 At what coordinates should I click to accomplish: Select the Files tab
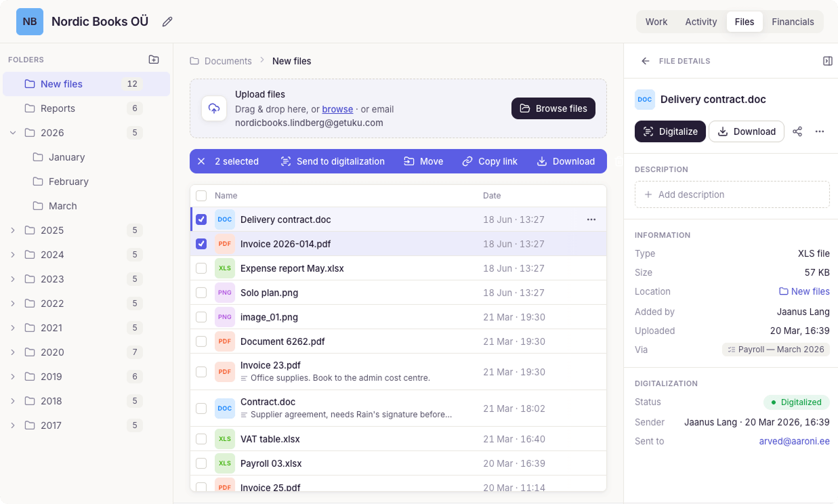click(x=745, y=22)
